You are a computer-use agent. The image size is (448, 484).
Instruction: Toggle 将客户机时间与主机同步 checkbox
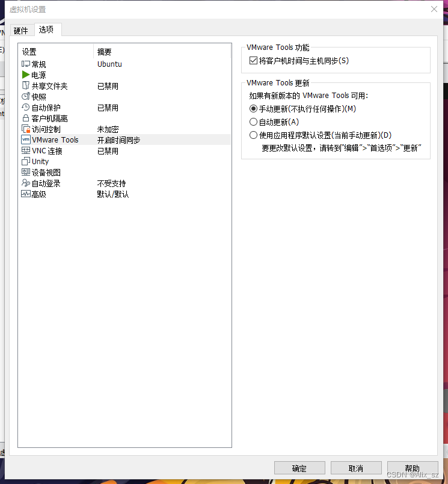point(253,61)
